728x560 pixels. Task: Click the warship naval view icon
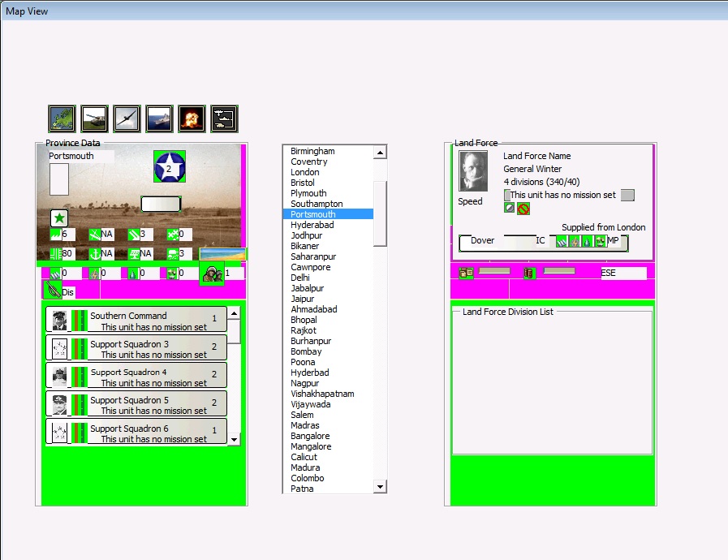[x=159, y=118]
